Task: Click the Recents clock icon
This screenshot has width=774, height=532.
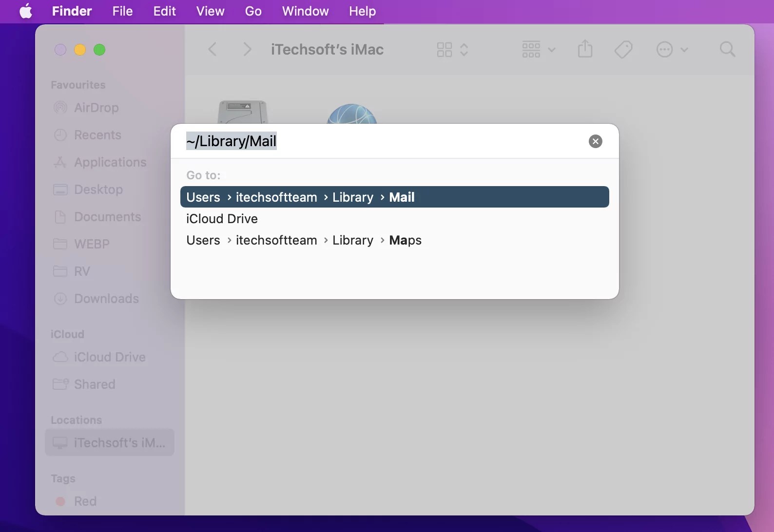Action: coord(60,135)
